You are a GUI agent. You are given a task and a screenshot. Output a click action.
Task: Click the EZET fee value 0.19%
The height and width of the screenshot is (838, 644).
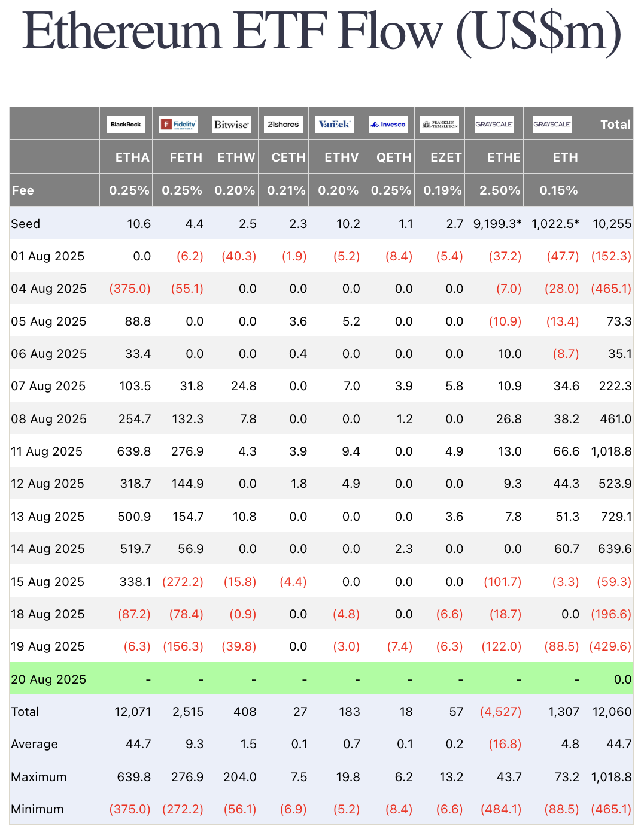coord(443,190)
